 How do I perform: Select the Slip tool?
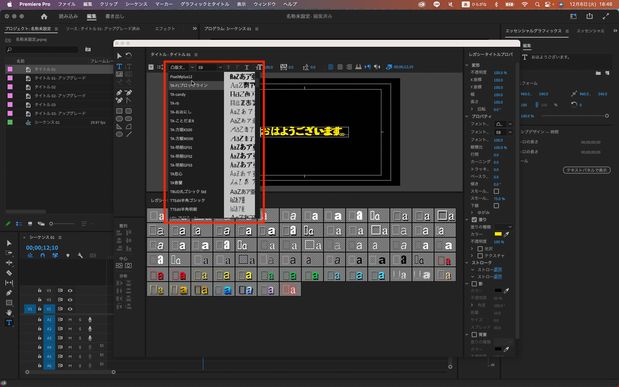[9, 283]
